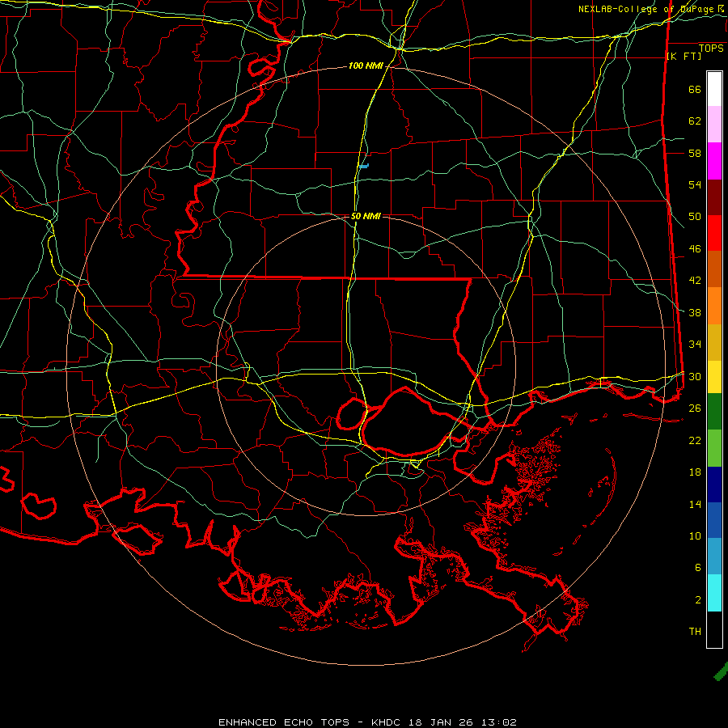Click legend value '10'

click(x=695, y=535)
